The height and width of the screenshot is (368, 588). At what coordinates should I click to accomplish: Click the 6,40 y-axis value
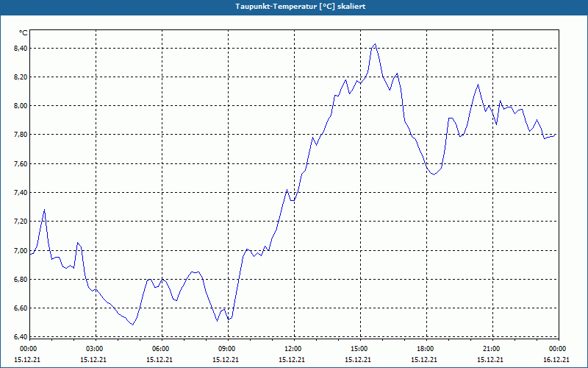coord(21,336)
